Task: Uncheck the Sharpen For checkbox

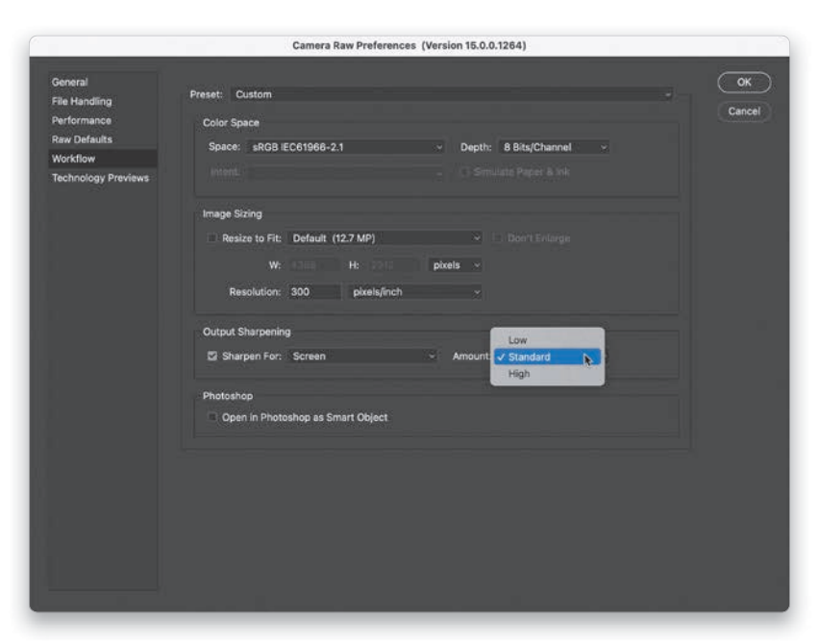Action: 212,357
